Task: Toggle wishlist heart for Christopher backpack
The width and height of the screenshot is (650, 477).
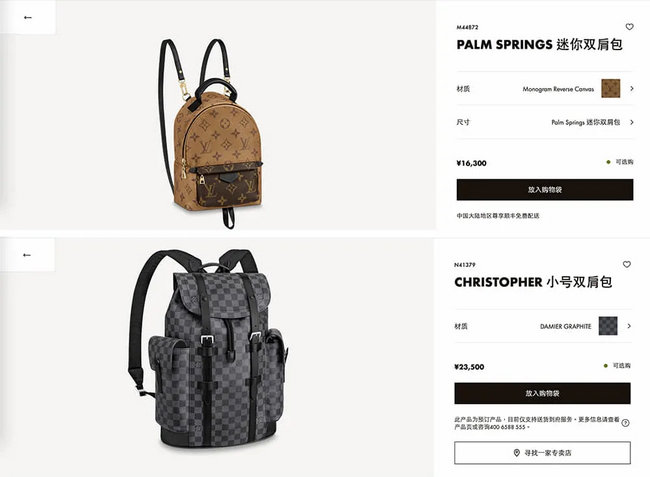Action: pyautogui.click(x=627, y=264)
